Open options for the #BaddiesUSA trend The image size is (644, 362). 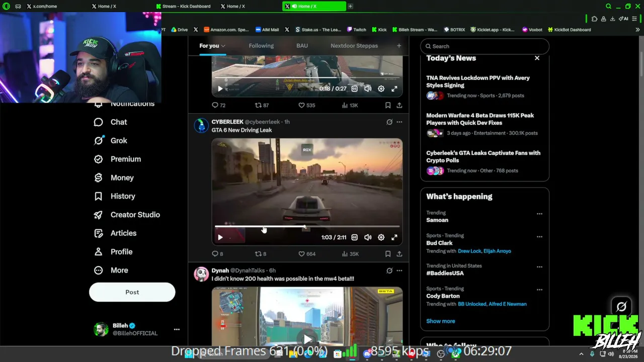[x=539, y=266]
